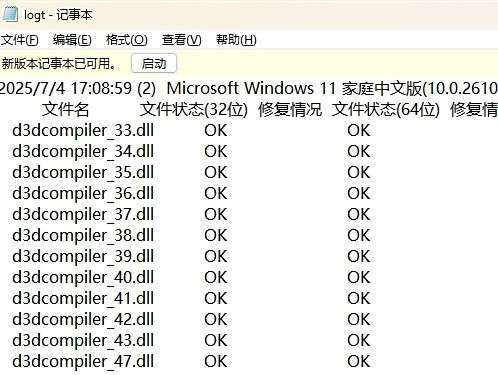Click the logt - 记事本 window title
Image resolution: width=498 pixels, height=375 pixels.
(x=58, y=15)
